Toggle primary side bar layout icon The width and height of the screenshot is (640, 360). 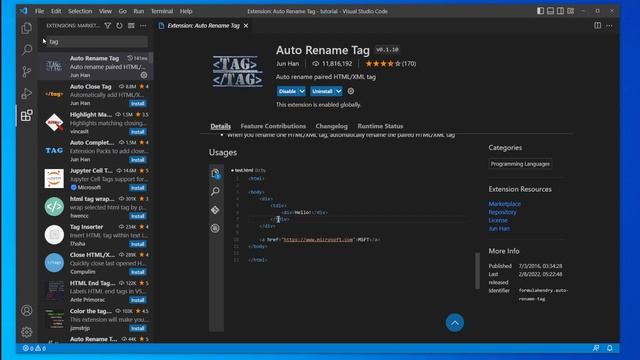(540, 11)
